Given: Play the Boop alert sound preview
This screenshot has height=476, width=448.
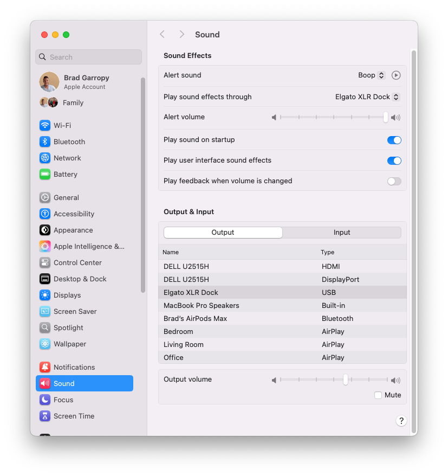Looking at the screenshot, I should point(396,75).
